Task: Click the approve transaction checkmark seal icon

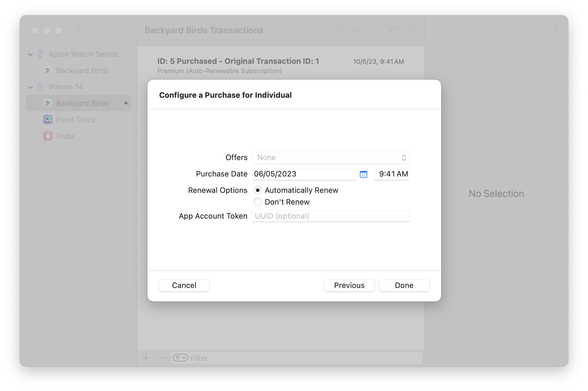Action: (x=339, y=30)
